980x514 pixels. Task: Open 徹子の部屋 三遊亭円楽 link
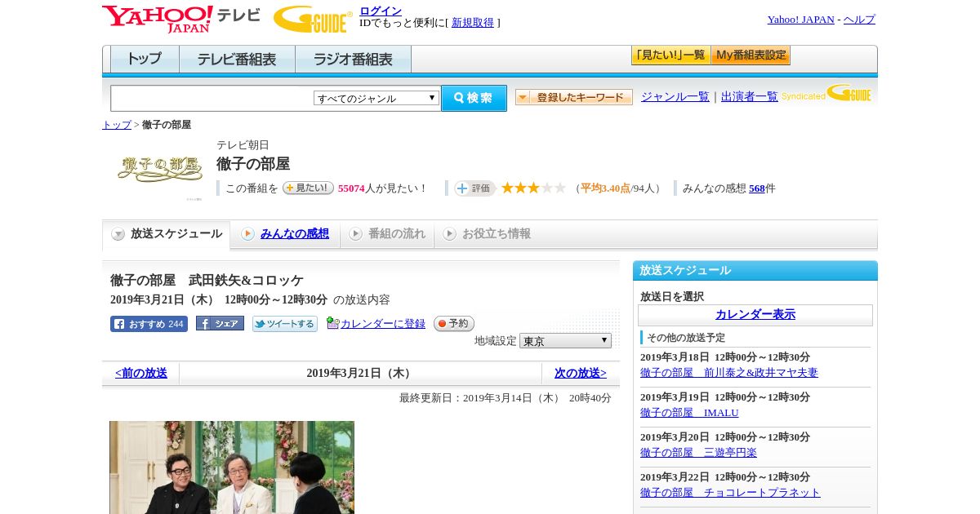point(698,453)
